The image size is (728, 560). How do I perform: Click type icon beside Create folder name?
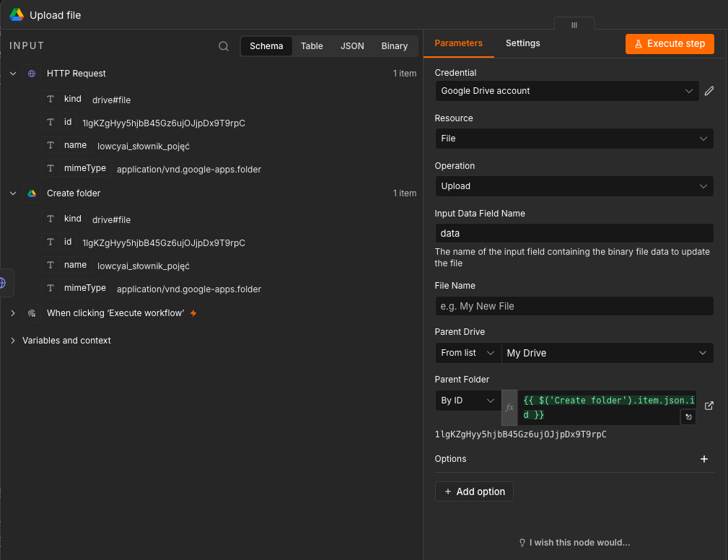click(x=51, y=265)
